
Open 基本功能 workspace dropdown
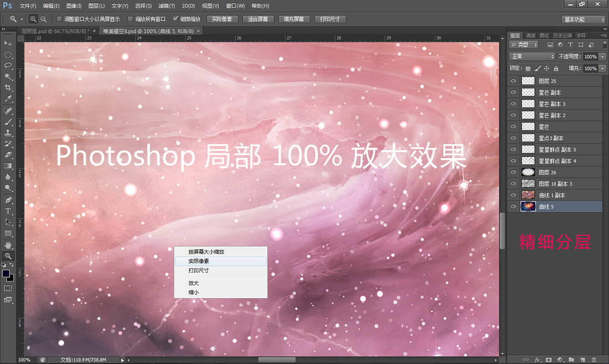[584, 20]
